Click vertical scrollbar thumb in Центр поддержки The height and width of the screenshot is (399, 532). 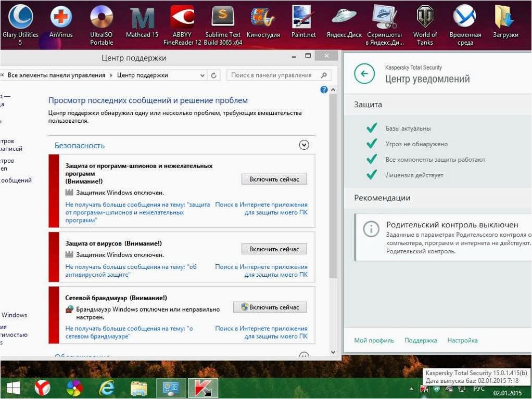(333, 186)
